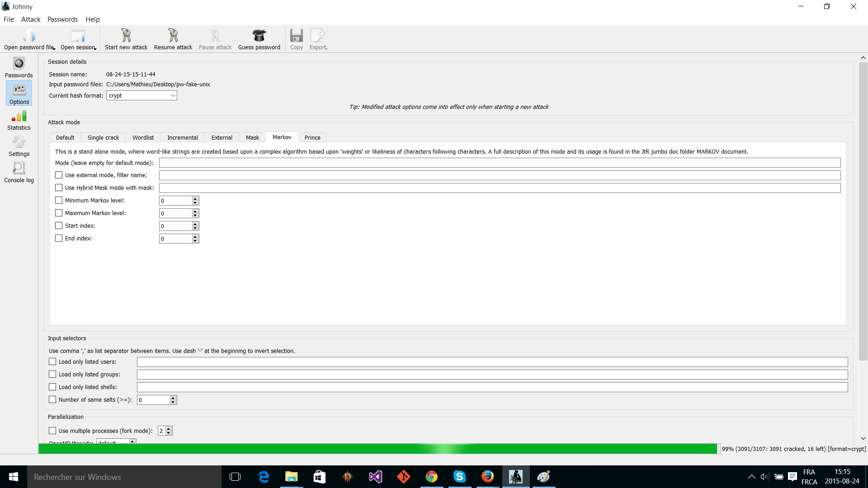Enable Use external mode filter name

tap(59, 175)
